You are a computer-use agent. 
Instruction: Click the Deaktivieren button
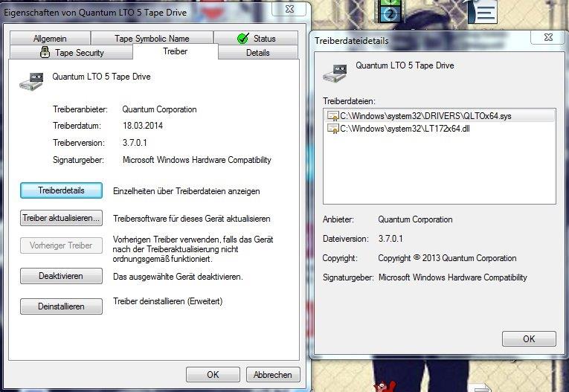pos(61,276)
